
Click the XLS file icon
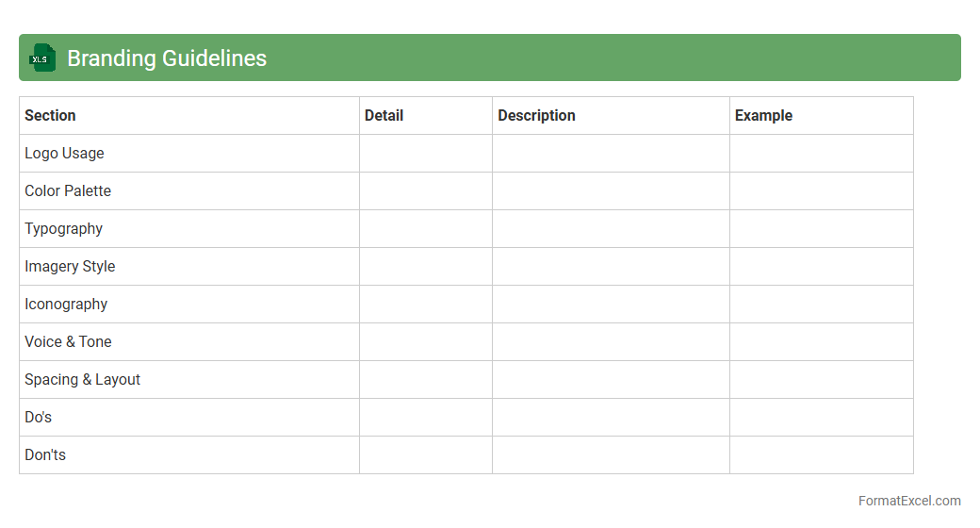[x=41, y=58]
